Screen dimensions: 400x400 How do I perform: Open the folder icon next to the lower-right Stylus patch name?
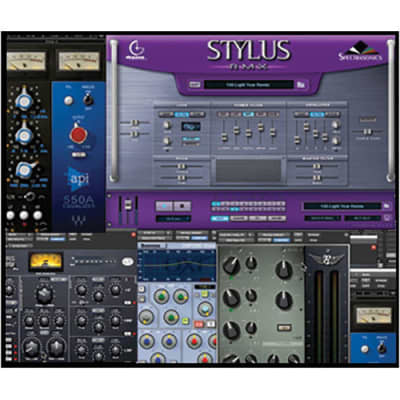pos(386,206)
